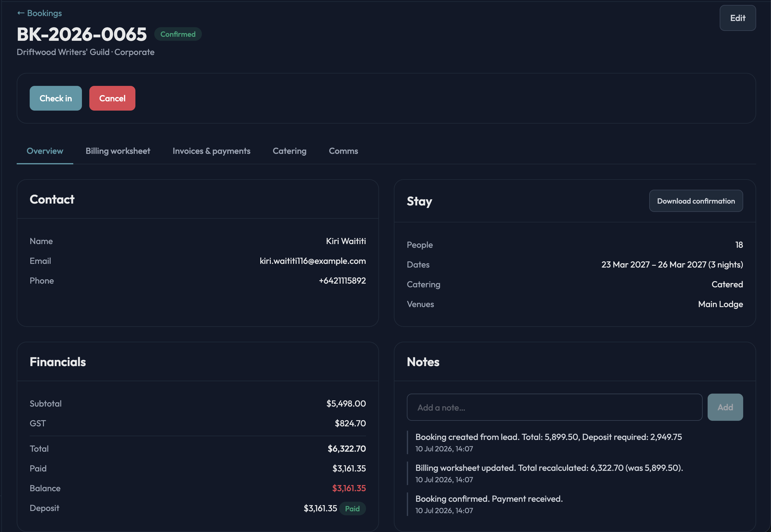Image resolution: width=771 pixels, height=532 pixels.
Task: Click the phone number +6421115892
Action: pos(342,281)
